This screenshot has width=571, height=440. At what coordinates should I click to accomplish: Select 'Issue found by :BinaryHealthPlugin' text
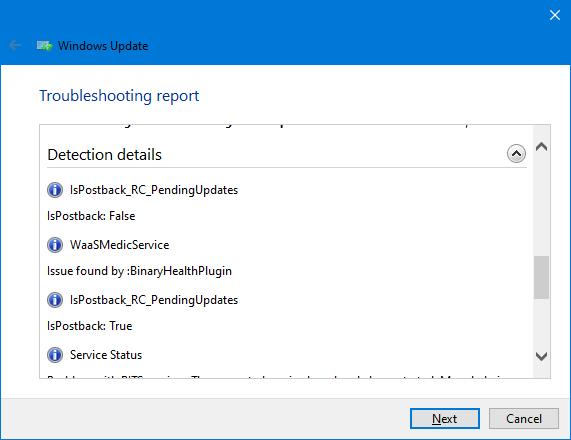click(139, 271)
